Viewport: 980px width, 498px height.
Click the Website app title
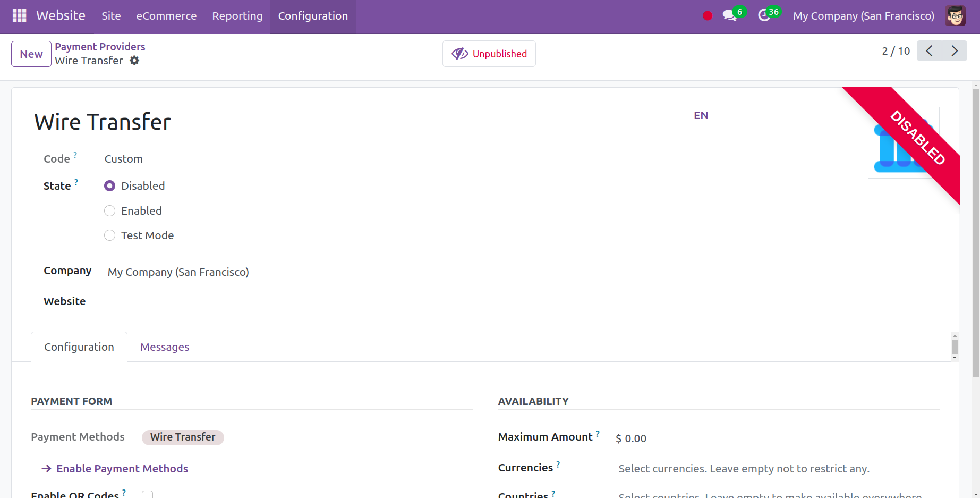tap(61, 16)
